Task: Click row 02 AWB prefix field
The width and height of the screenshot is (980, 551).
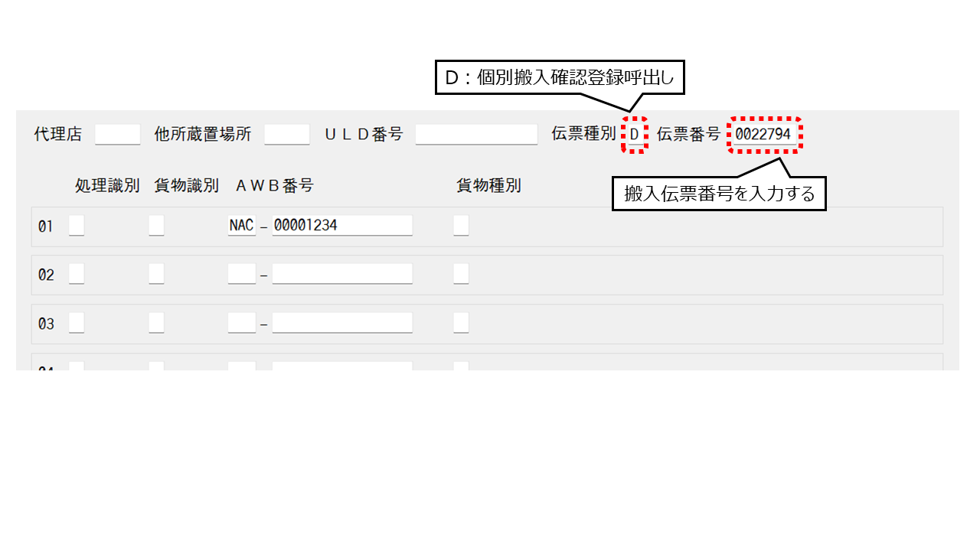Action: pos(242,275)
